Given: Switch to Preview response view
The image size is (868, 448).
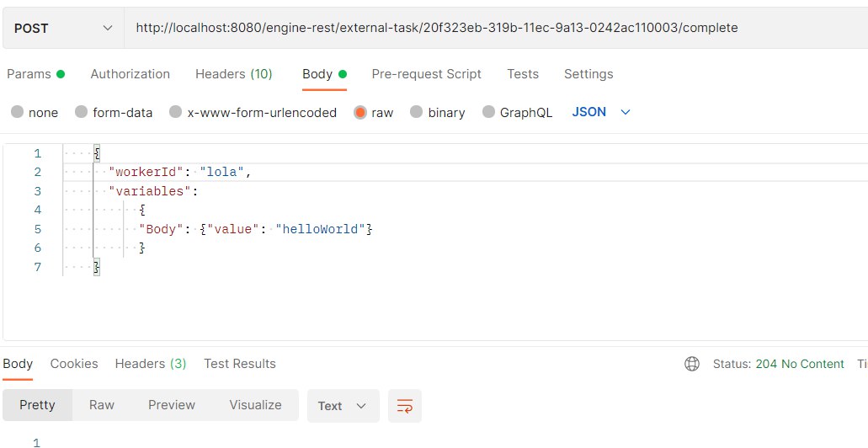Looking at the screenshot, I should (x=172, y=405).
